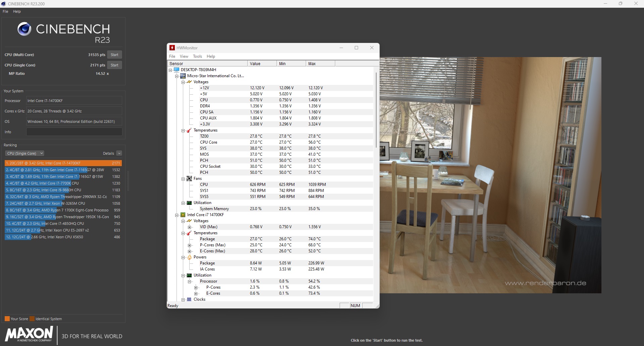This screenshot has height=346, width=644.
Task: Click the Cinebench title bar logo icon
Action: (x=3, y=4)
